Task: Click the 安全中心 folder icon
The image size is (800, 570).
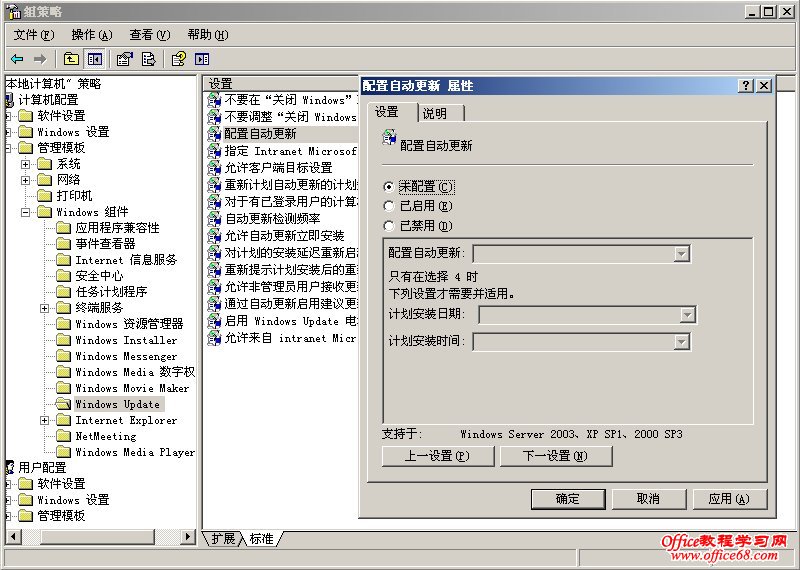Action: coord(63,276)
